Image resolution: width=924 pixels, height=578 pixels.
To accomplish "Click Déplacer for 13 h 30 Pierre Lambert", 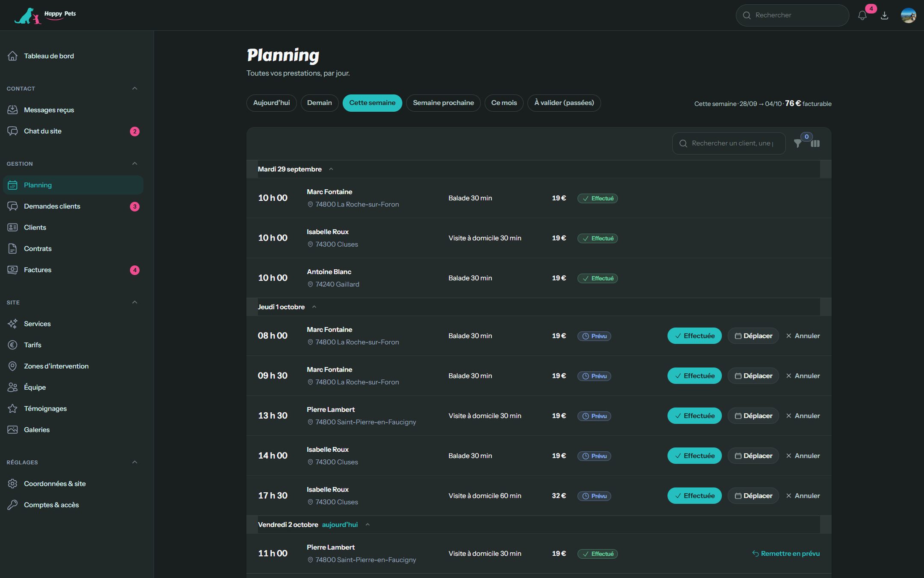I will click(x=753, y=416).
